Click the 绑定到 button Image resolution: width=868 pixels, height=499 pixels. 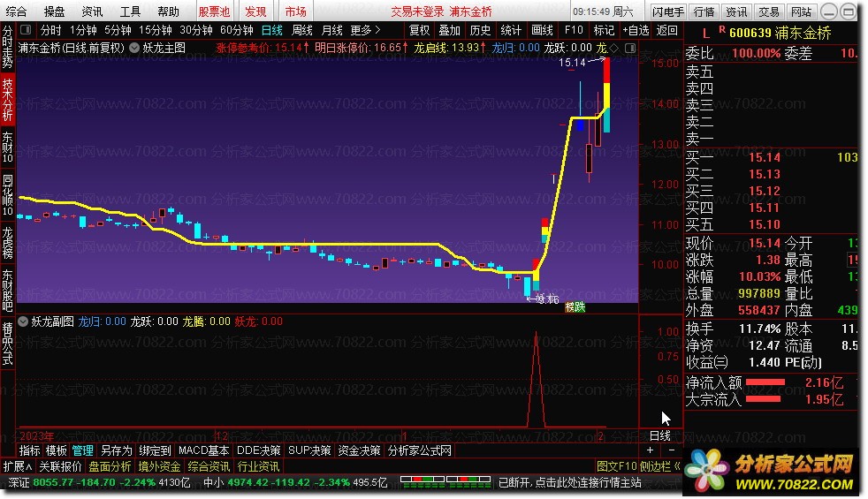[155, 450]
